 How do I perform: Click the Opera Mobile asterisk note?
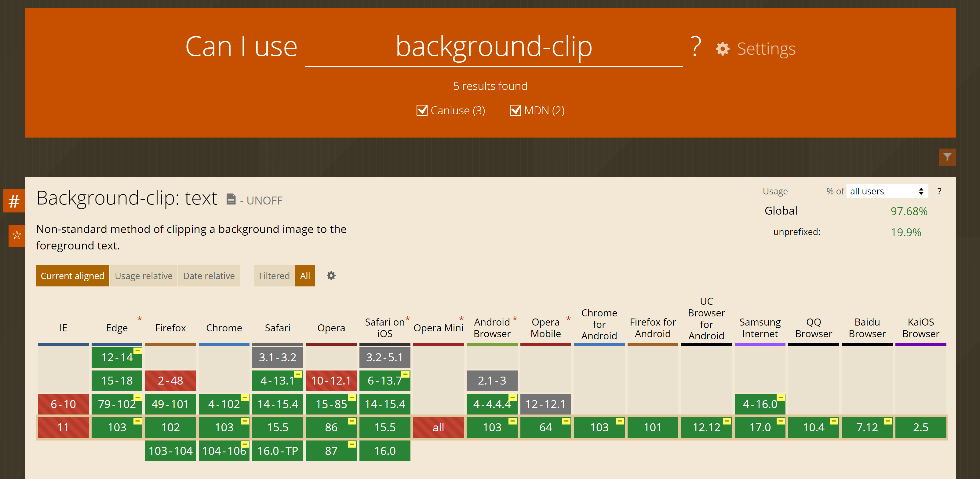coord(568,319)
